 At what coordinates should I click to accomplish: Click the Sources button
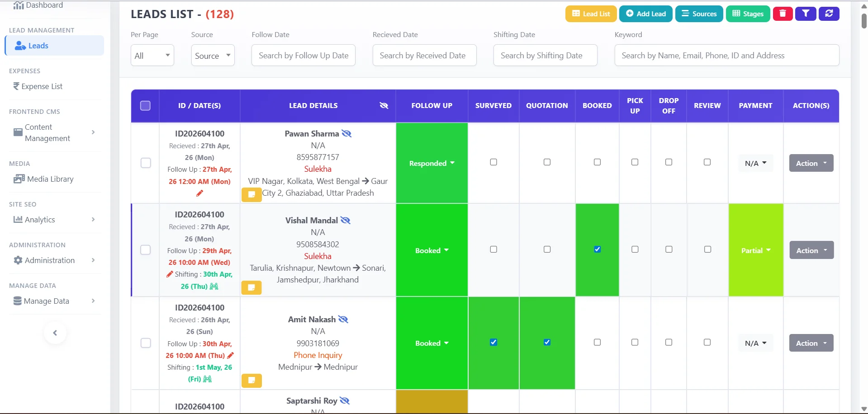pyautogui.click(x=699, y=14)
